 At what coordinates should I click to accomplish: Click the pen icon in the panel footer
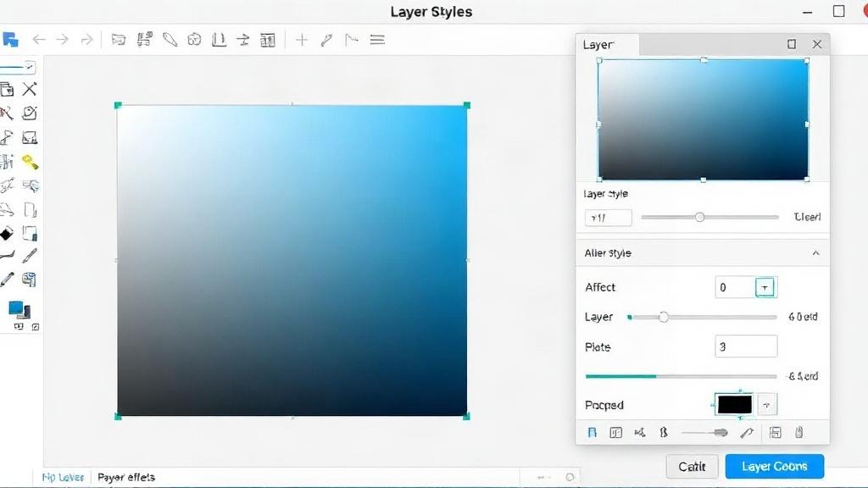747,433
